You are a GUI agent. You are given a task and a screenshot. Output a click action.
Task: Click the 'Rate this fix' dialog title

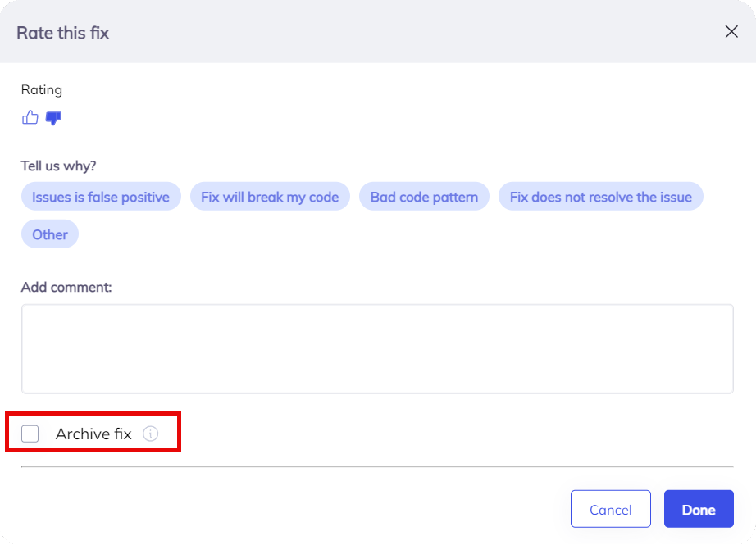(x=63, y=33)
